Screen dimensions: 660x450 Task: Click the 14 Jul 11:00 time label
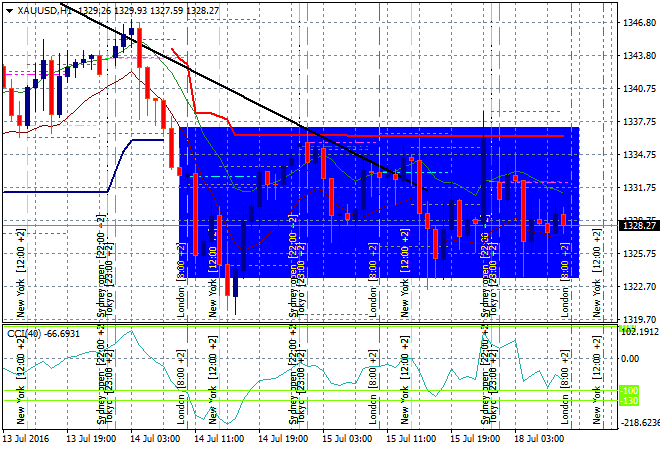point(218,439)
